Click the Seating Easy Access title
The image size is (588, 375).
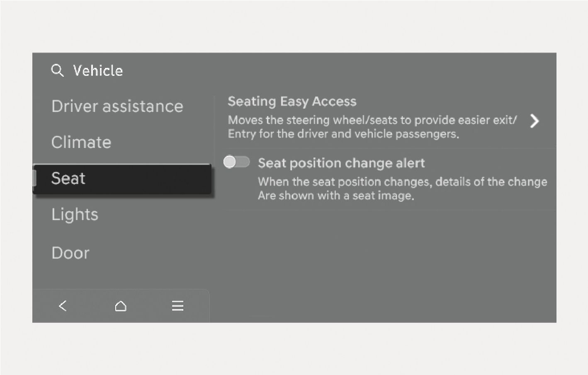click(292, 101)
